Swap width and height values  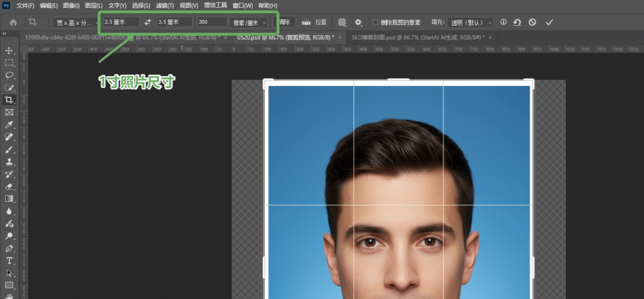coord(148,22)
